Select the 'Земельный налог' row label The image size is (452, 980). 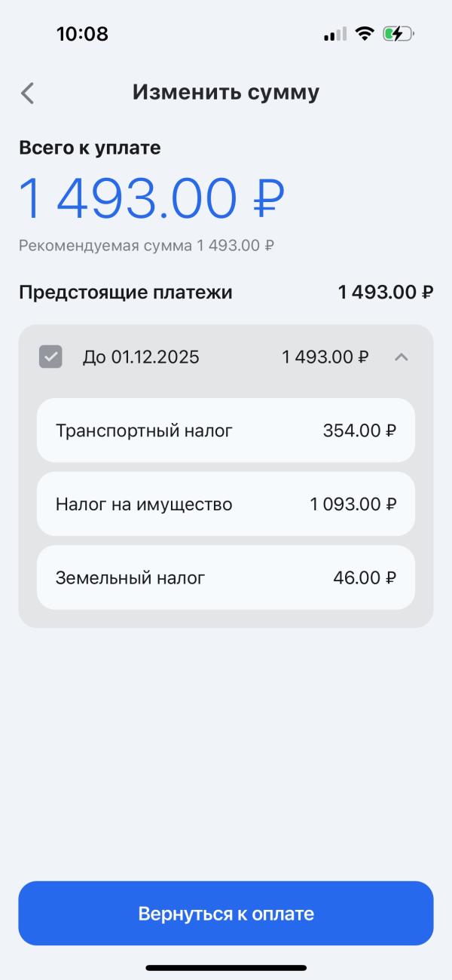tap(130, 578)
